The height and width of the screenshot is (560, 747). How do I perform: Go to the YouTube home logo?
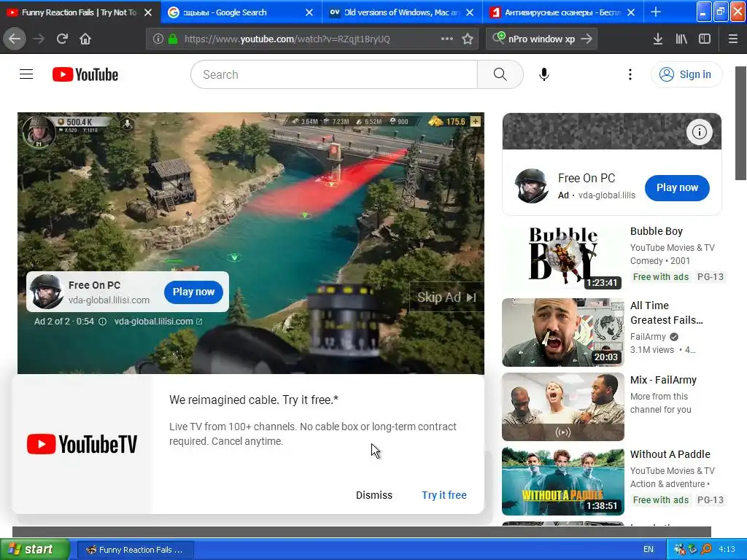coord(85,74)
